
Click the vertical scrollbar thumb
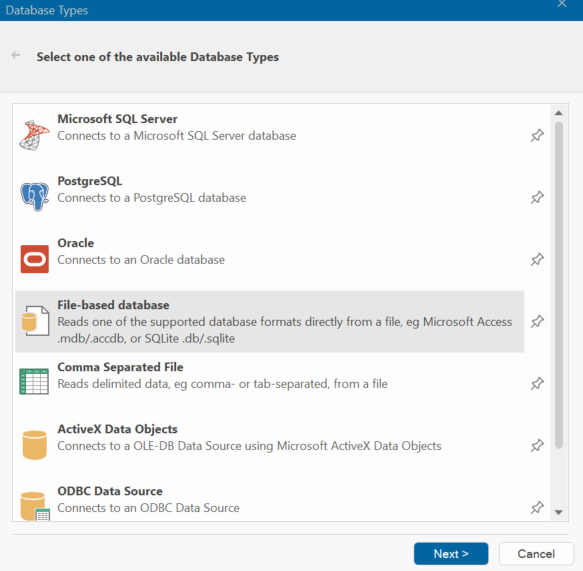[559, 285]
